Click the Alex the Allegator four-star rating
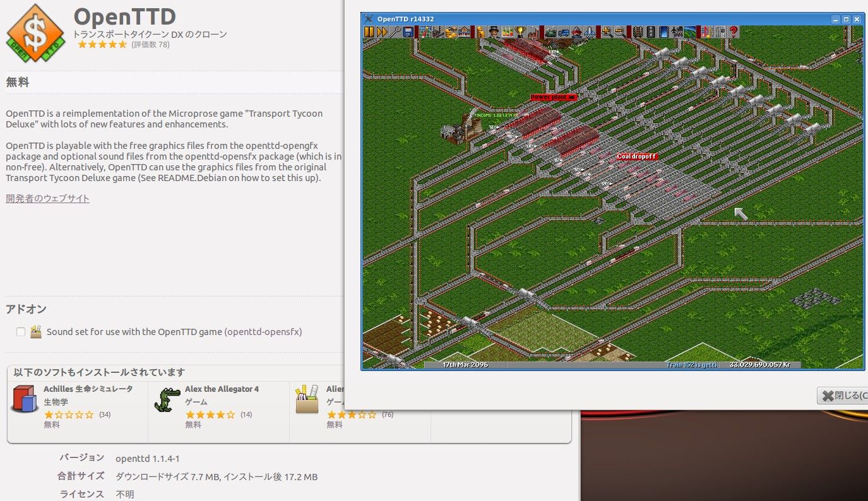This screenshot has width=868, height=501. point(210,415)
